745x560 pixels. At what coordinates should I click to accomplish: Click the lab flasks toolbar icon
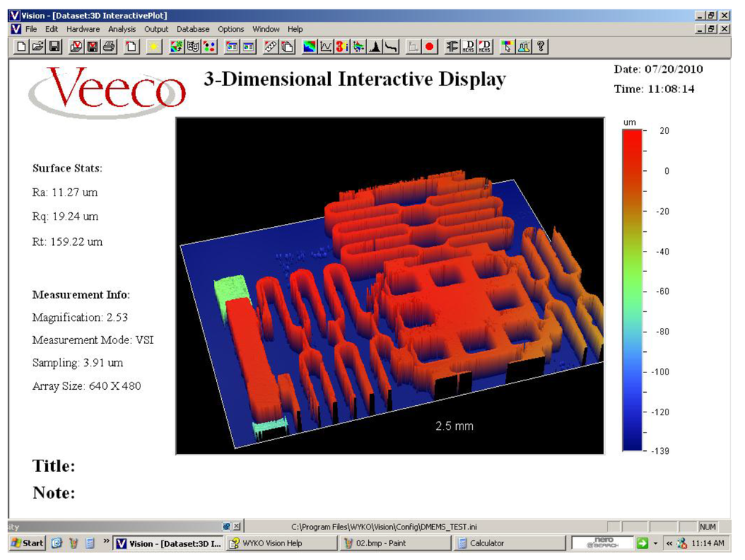524,47
